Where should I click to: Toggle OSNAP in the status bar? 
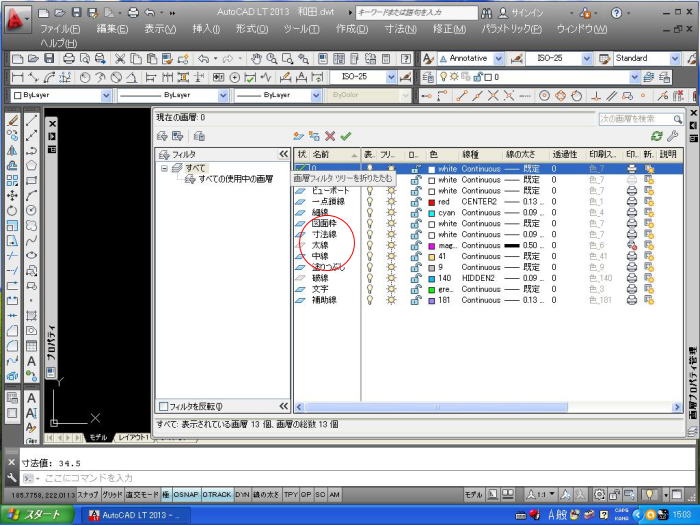(x=186, y=495)
